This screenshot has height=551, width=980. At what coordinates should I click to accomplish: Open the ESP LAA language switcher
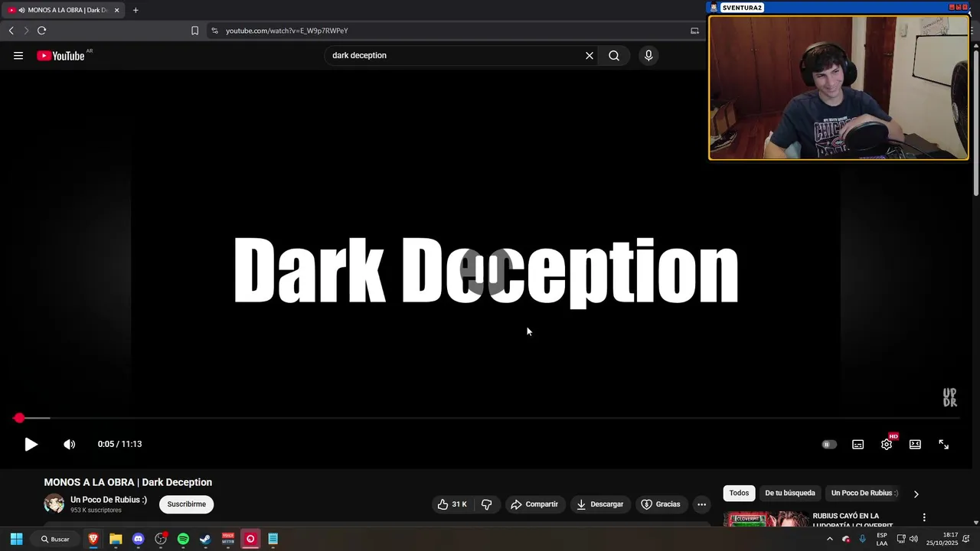coord(882,539)
